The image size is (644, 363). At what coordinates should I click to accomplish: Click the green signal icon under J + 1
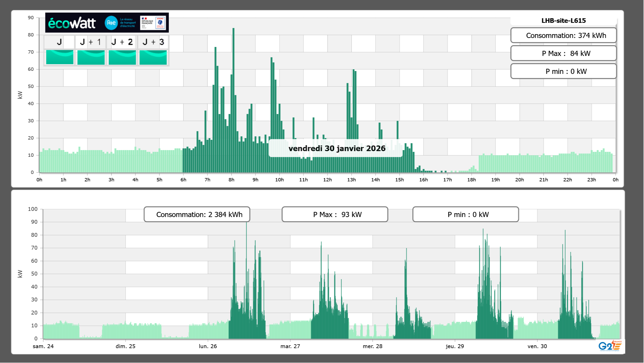click(91, 57)
